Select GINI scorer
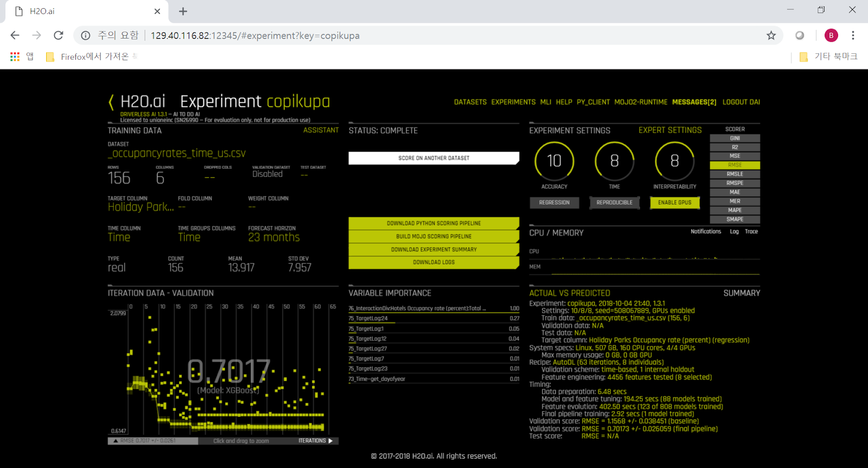 coord(735,138)
